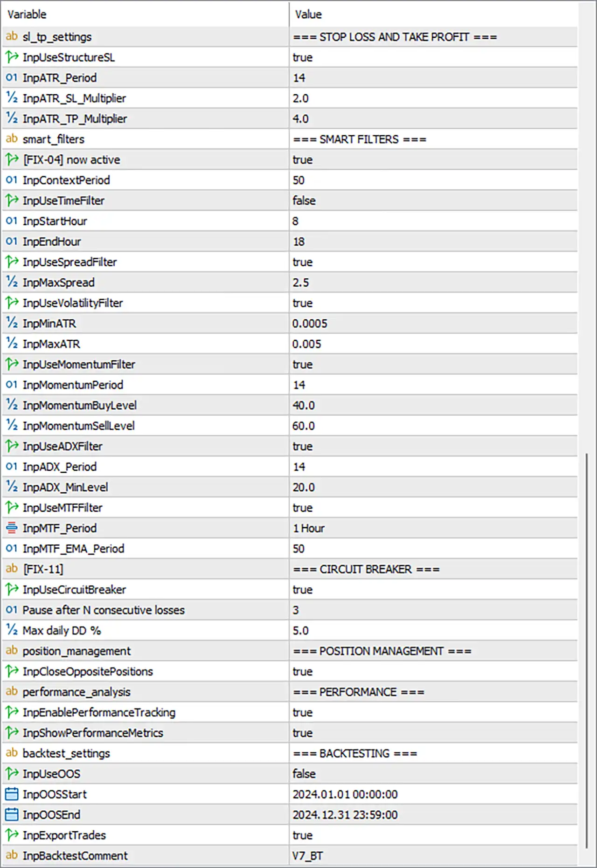Click the boolean icon beside InpUseMomentumFilter
The height and width of the screenshot is (868, 597).
(x=12, y=364)
